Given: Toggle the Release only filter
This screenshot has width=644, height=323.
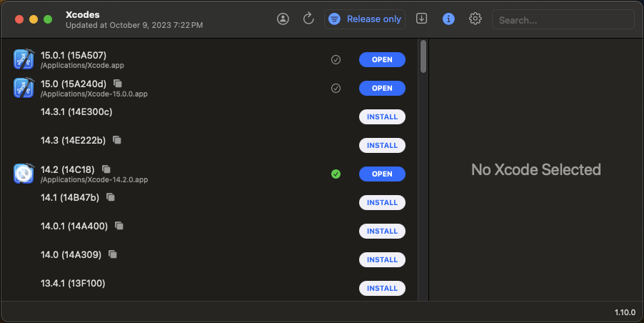Looking at the screenshot, I should click(x=365, y=19).
